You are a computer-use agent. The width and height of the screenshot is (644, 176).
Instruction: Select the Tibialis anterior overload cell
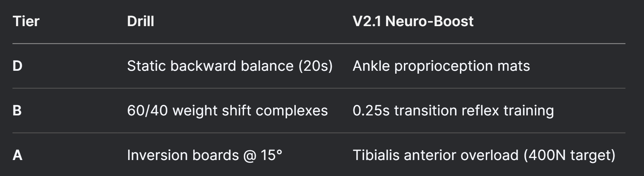point(484,155)
